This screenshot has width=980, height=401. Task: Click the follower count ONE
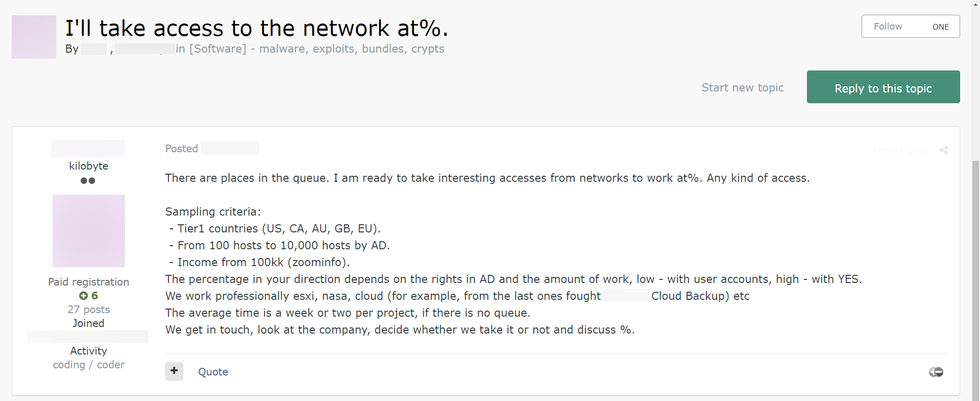(940, 27)
